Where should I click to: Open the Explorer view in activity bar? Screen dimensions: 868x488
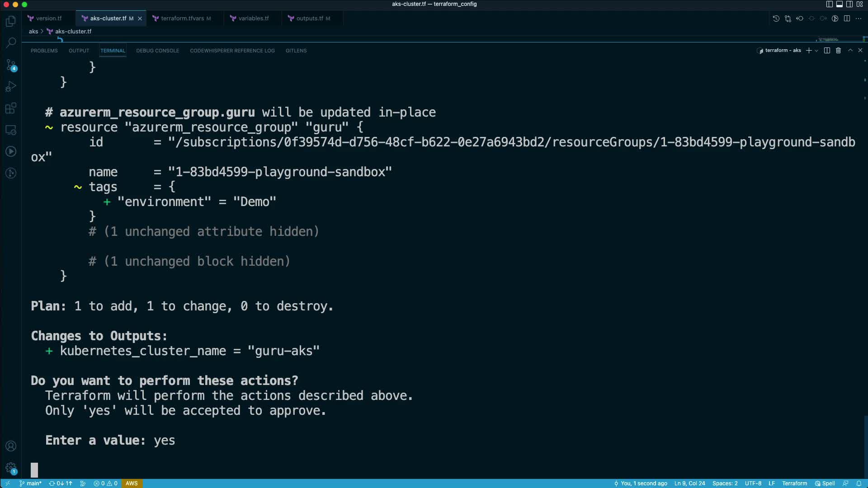click(11, 21)
